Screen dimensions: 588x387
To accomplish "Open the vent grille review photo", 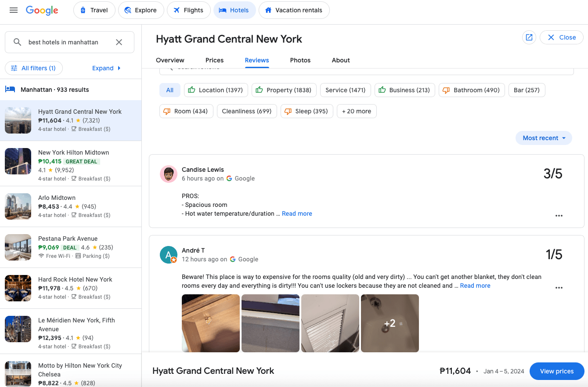I will click(330, 323).
